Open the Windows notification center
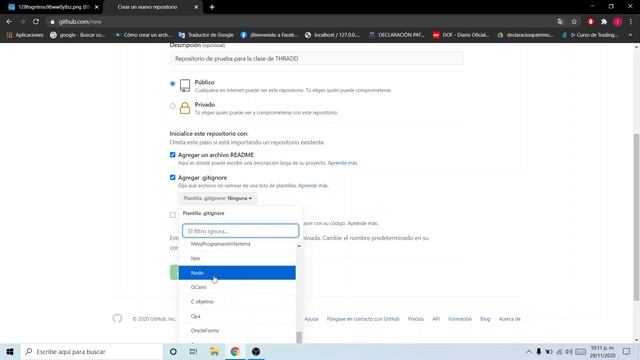 point(627,351)
